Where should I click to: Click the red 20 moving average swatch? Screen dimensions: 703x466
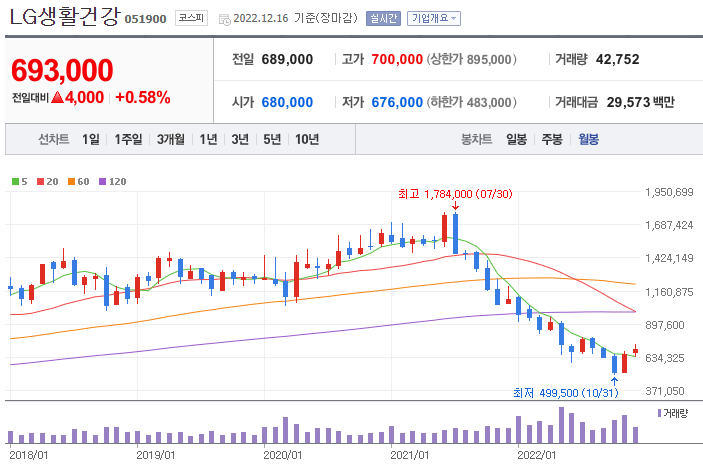[41, 182]
